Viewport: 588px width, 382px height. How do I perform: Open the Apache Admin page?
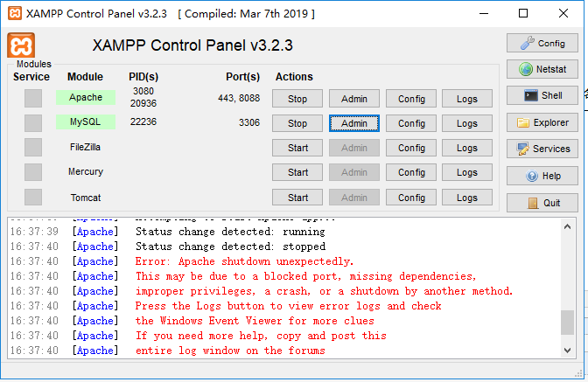coord(354,99)
